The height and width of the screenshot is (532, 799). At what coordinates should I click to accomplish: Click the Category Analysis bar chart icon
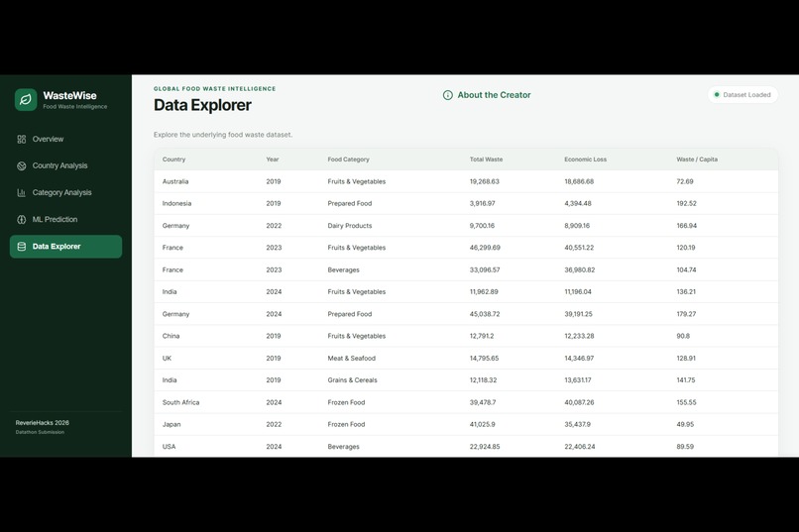(22, 192)
